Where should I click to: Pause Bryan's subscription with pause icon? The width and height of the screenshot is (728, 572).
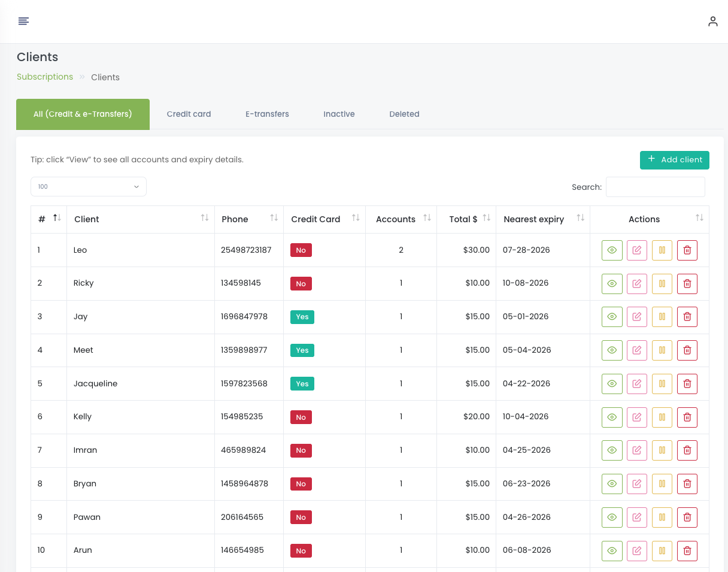[x=662, y=484]
